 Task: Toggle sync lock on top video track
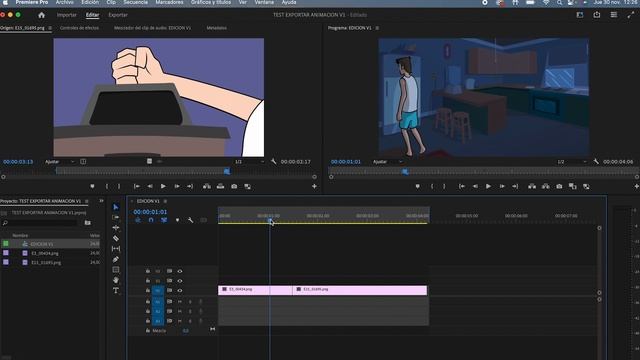tap(169, 271)
